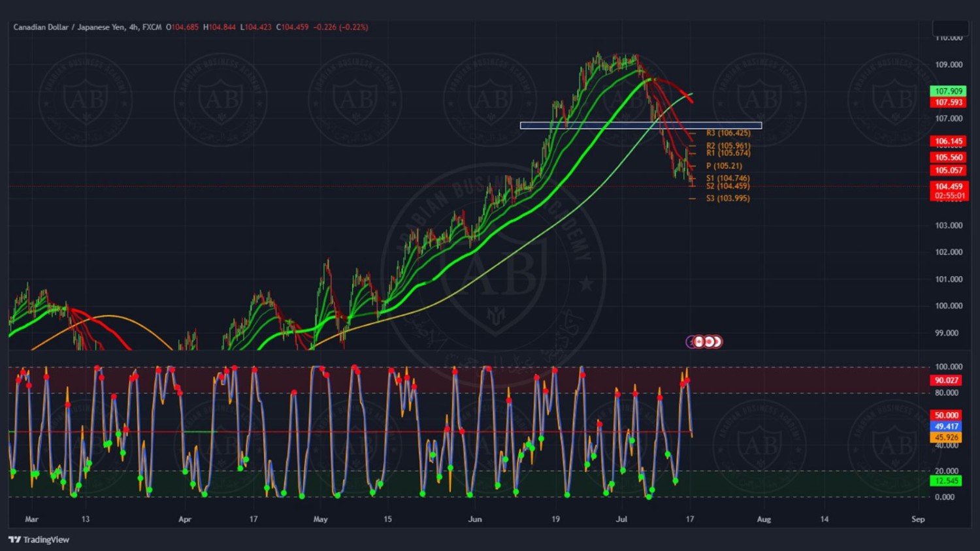Click the blue 49.417 oscillator value label
Viewport: 980px width, 551px height.
[946, 426]
